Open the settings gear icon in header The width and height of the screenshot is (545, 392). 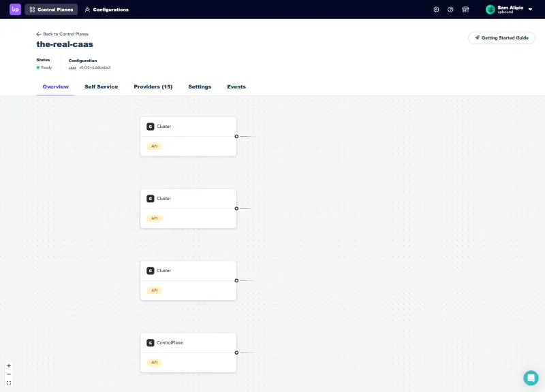pos(436,10)
